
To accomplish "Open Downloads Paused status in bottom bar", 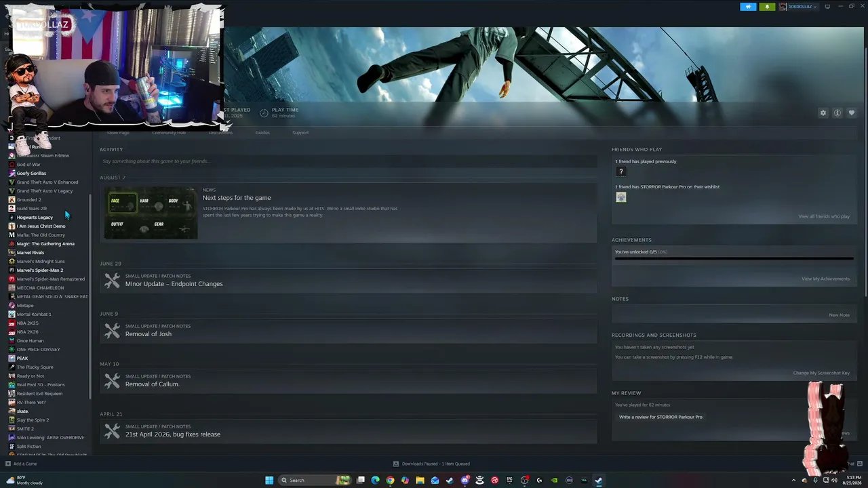I will click(x=431, y=464).
